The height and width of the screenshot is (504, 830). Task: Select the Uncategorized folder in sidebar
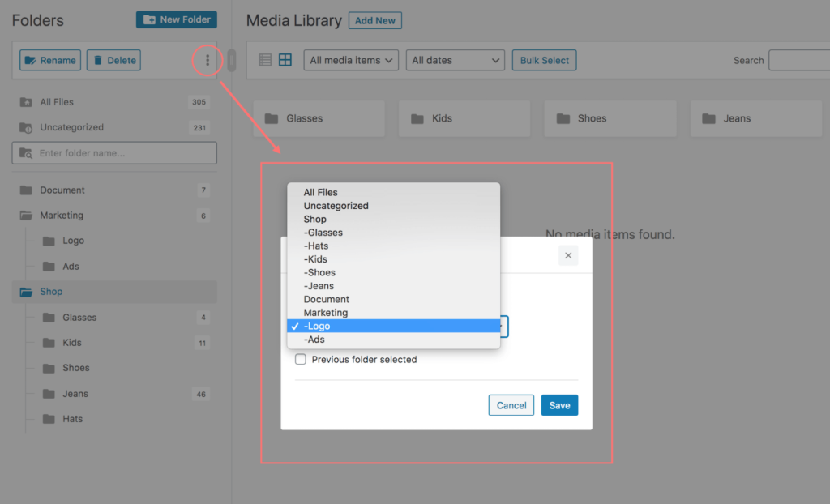pos(71,127)
